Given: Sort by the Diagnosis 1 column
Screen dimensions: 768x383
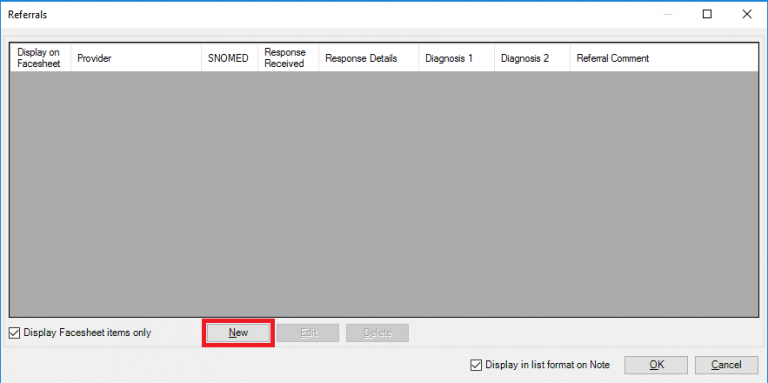Looking at the screenshot, I should coord(456,58).
